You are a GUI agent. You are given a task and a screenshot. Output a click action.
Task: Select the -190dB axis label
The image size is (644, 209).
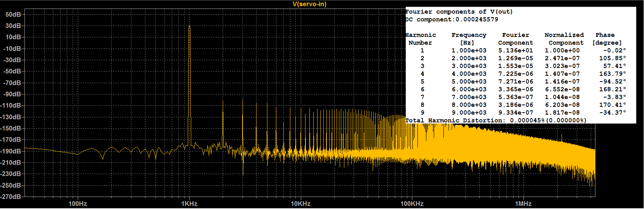pos(11,151)
